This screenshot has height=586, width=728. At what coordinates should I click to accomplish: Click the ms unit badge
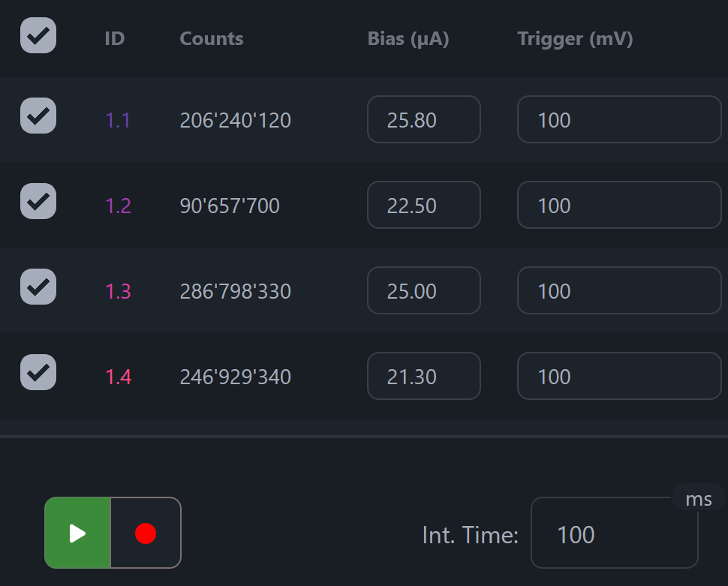(x=698, y=499)
